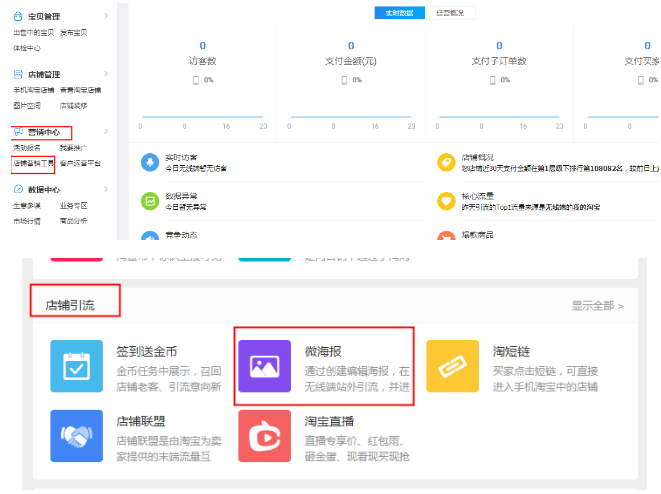Viewport: 661px width, 494px height.
Task: Switch to the 实时数据 tab
Action: pyautogui.click(x=399, y=13)
